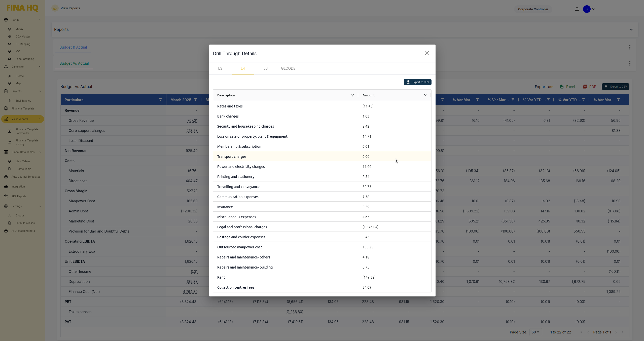Open the Description column filter icon
The image size is (644, 341).
pyautogui.click(x=352, y=95)
